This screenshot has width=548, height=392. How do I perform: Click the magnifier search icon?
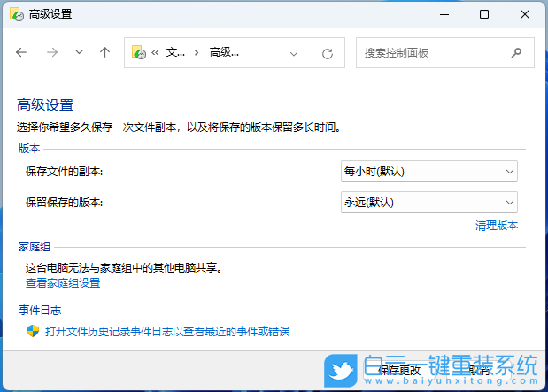point(517,53)
